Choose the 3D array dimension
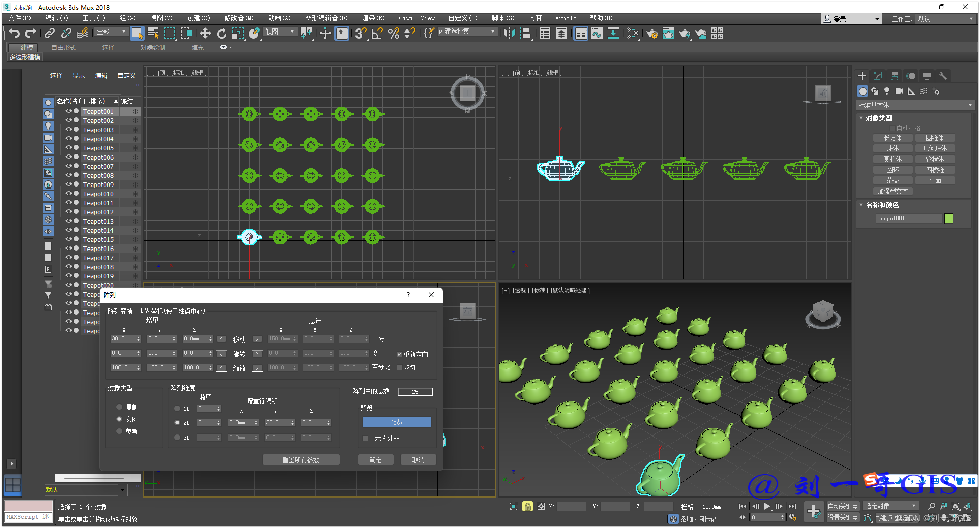The image size is (980, 528). (x=177, y=438)
